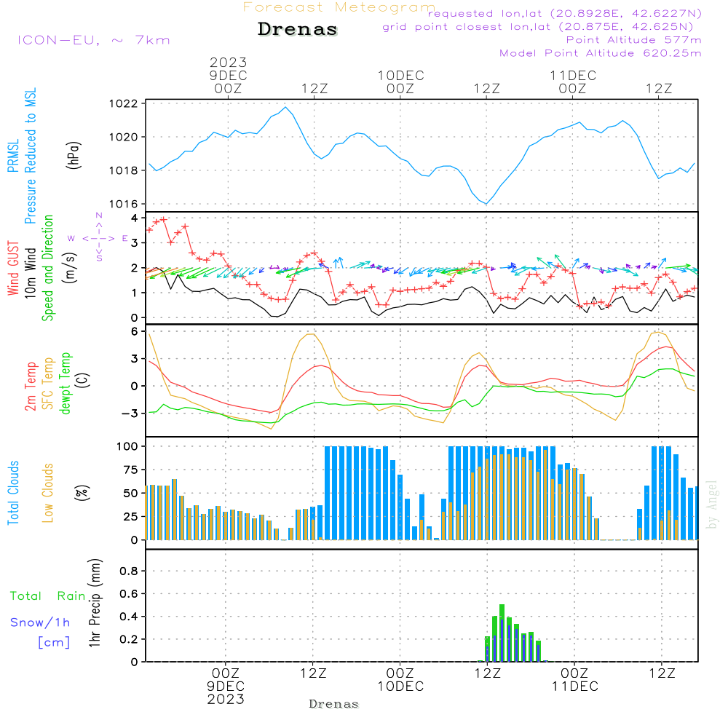
Task: Click the '10DEC 00Z' label above the charts
Action: (x=400, y=82)
